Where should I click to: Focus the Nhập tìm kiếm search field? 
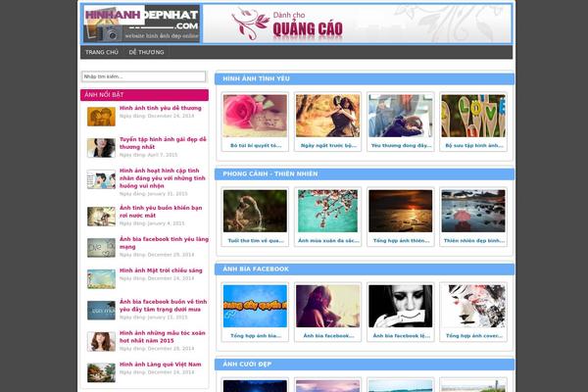144,76
